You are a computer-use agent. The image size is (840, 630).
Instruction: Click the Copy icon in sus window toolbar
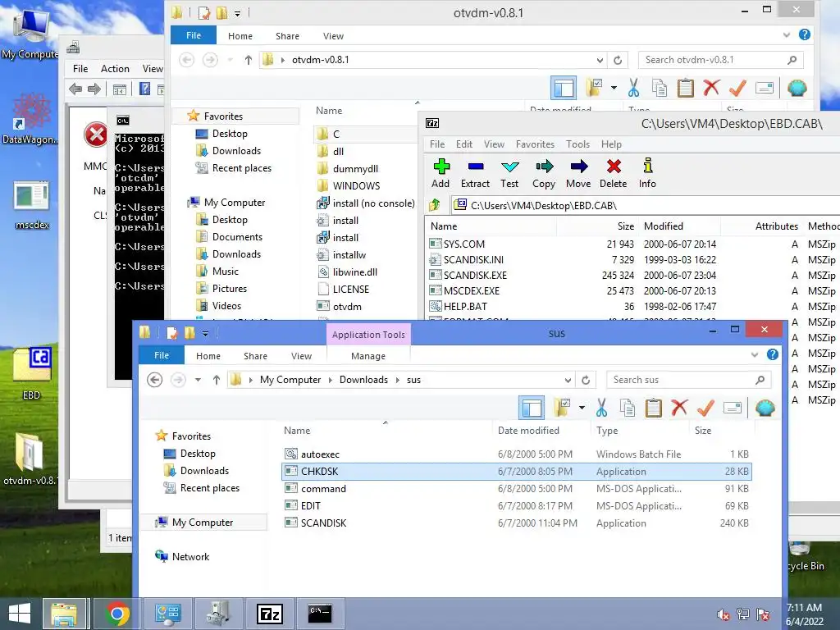628,409
